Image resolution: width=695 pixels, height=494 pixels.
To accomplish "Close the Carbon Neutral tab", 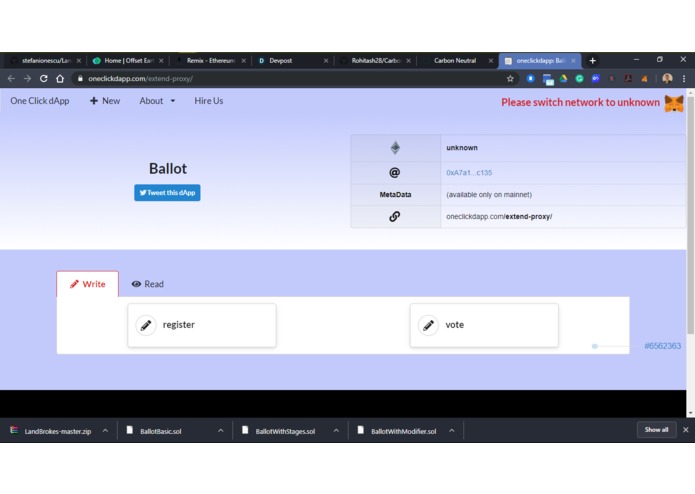I will (491, 61).
